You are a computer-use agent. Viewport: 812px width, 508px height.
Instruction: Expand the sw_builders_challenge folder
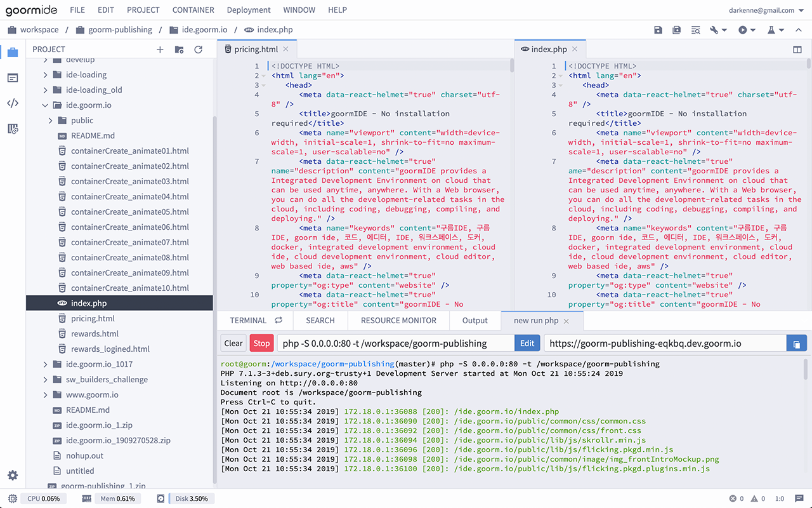(44, 379)
